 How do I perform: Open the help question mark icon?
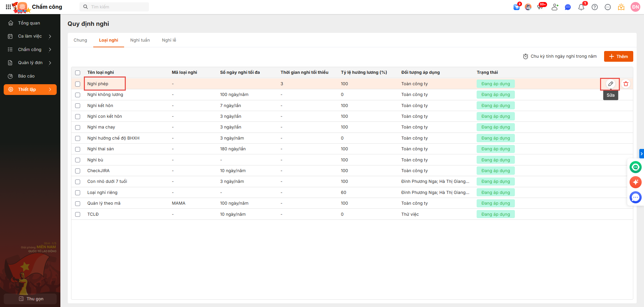595,7
